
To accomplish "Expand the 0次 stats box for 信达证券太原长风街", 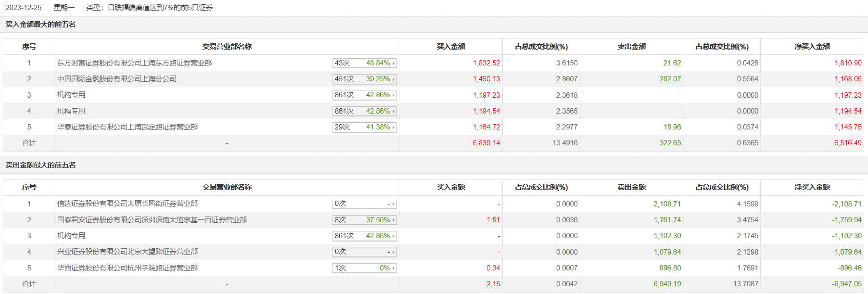I will coord(364,204).
